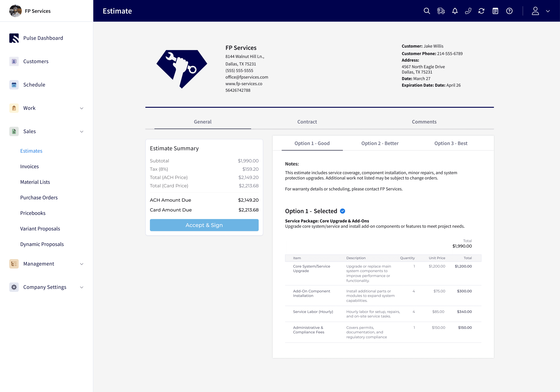Viewport: 560px width, 392px height.
Task: Click the search magnifier icon
Action: [x=427, y=11]
